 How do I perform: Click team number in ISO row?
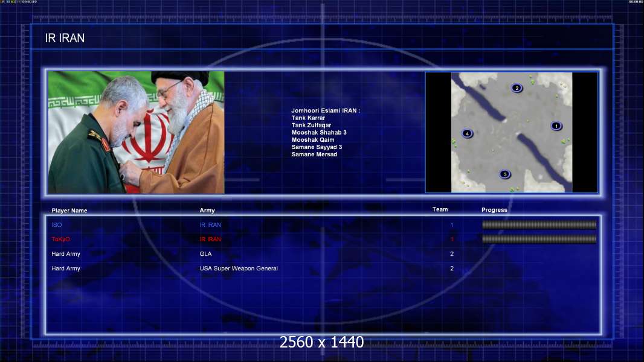pyautogui.click(x=452, y=224)
